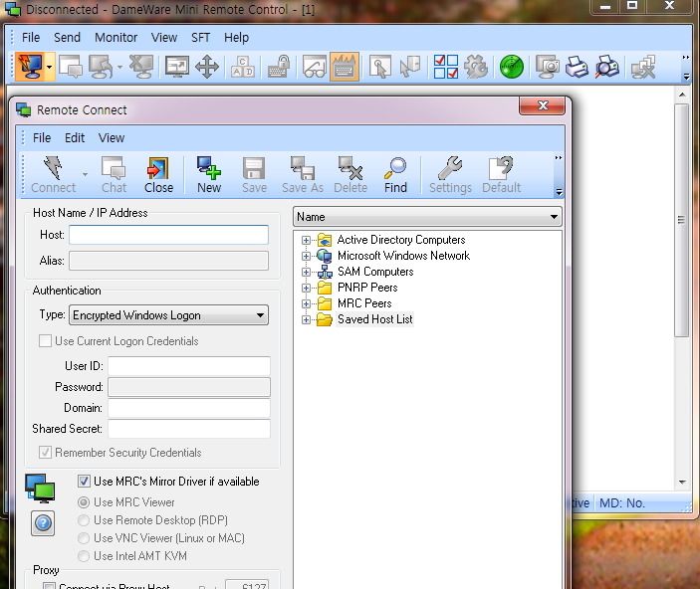Click the Host input field
This screenshot has width=700, height=589.
168,235
